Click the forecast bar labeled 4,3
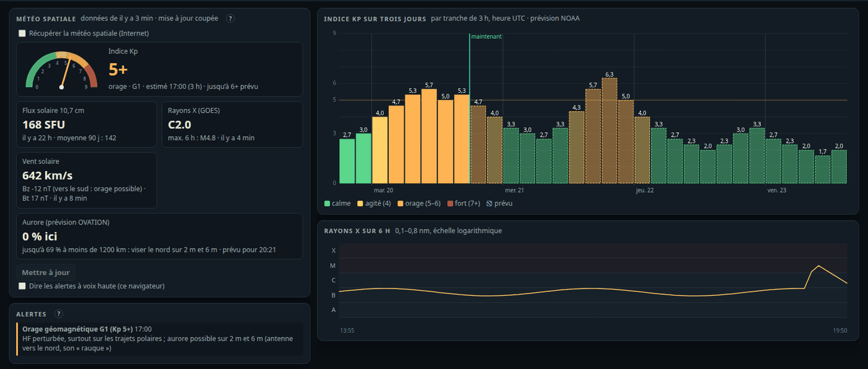 click(x=577, y=147)
